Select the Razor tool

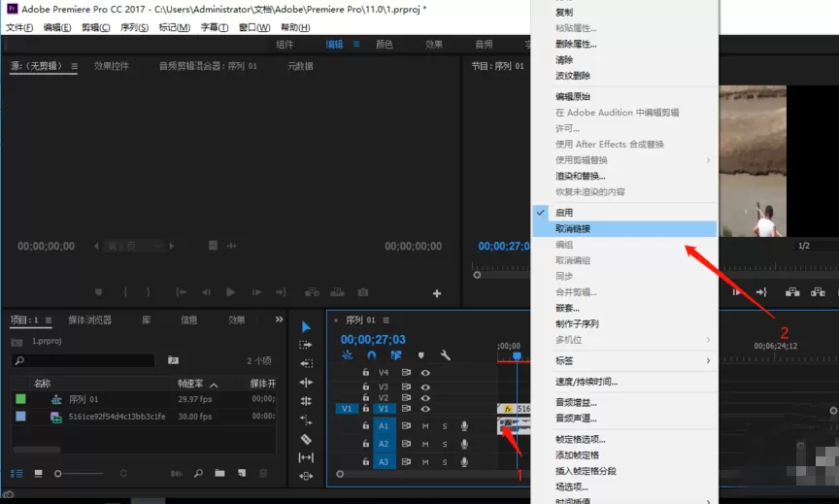306,439
